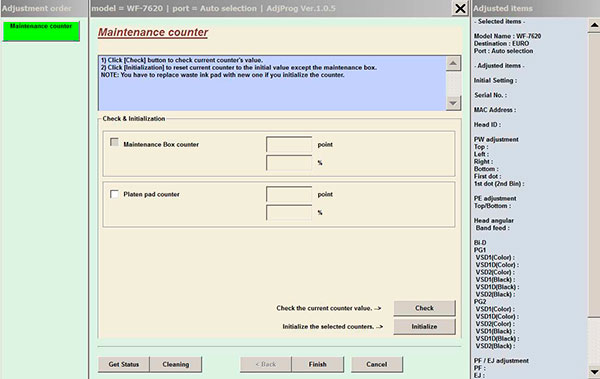Click the 'Initial Setting :' entry
The height and width of the screenshot is (379, 600).
[495, 80]
